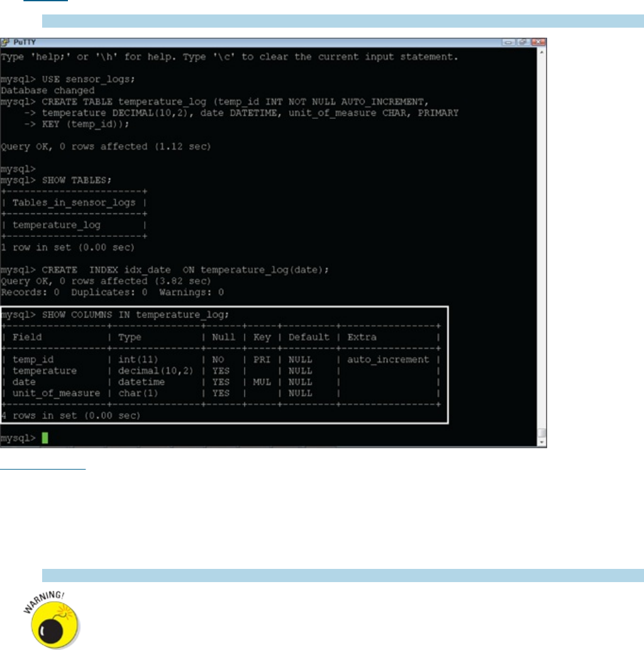Screen dimensions: 644x650
Task: Click the 'MUL' key cell
Action: point(262,382)
